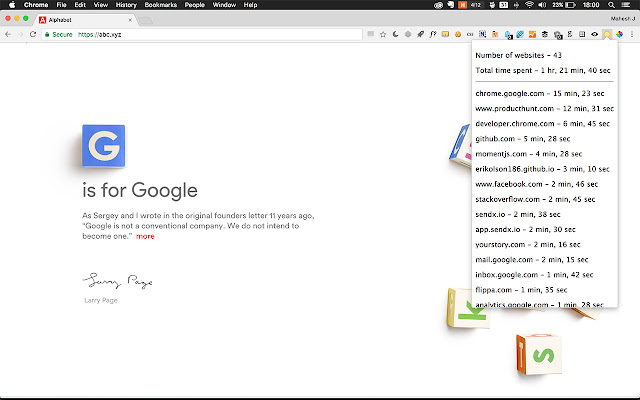Select the yourstory.com time entry

[x=528, y=244]
